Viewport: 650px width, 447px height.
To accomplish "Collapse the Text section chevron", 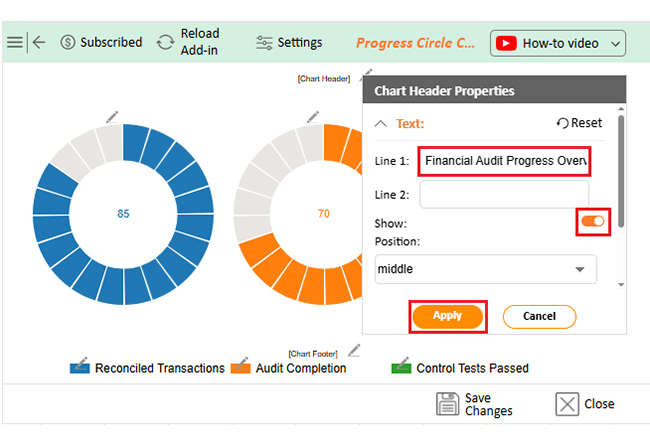I will click(380, 124).
